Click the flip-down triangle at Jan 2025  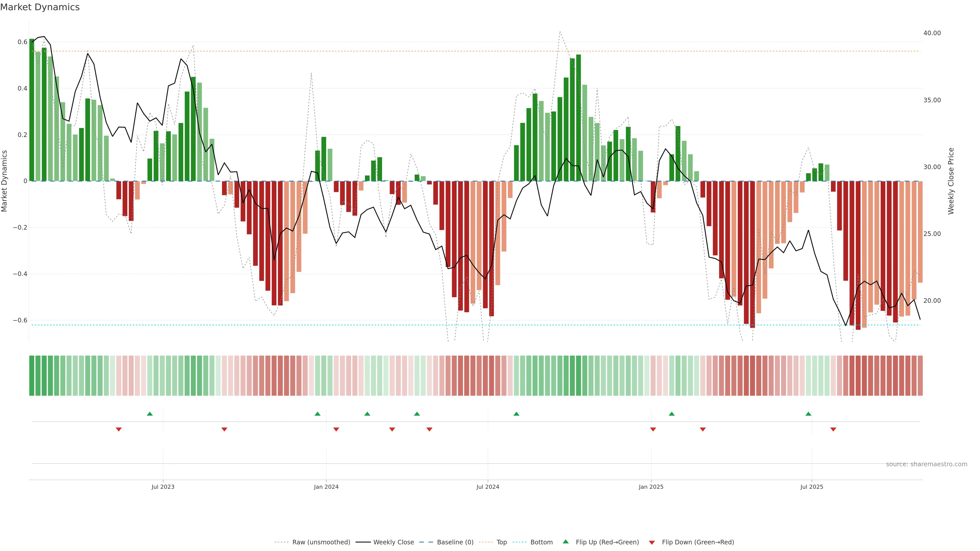point(653,429)
